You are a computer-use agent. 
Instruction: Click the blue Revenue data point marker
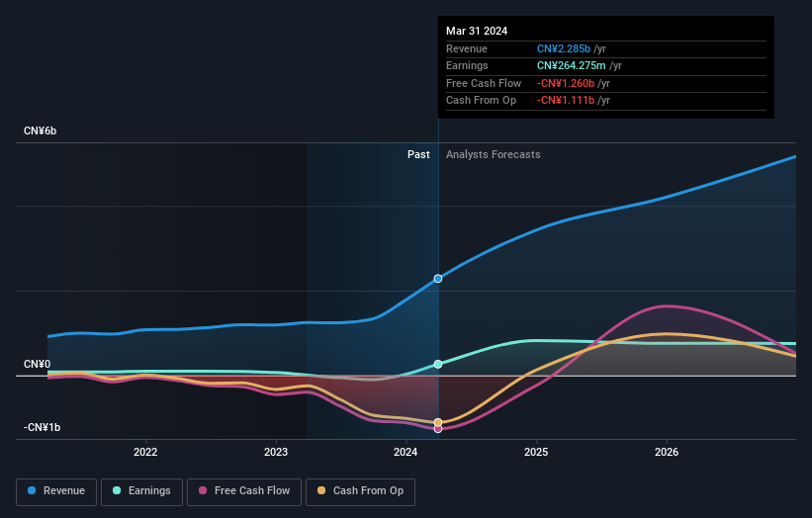[x=438, y=279]
